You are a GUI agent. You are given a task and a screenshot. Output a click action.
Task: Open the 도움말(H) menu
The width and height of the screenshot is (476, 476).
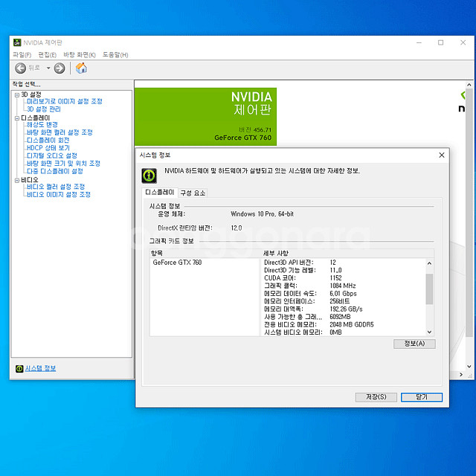pyautogui.click(x=115, y=55)
